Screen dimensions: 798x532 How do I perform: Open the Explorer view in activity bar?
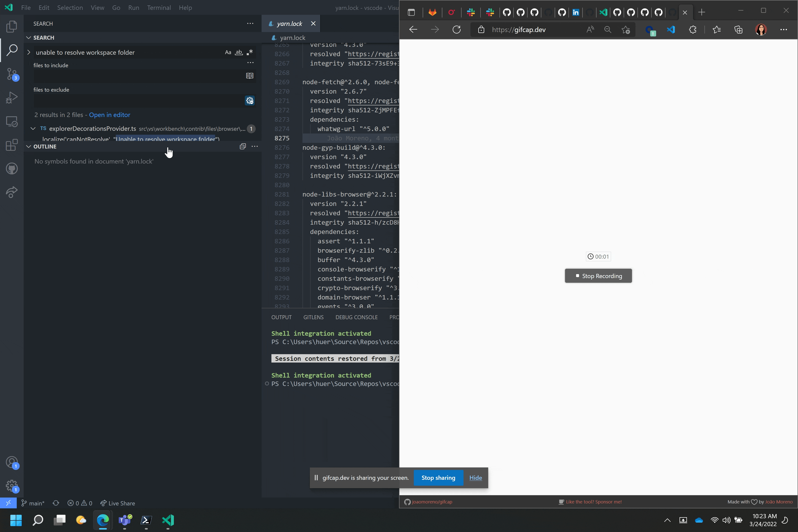click(x=12, y=26)
